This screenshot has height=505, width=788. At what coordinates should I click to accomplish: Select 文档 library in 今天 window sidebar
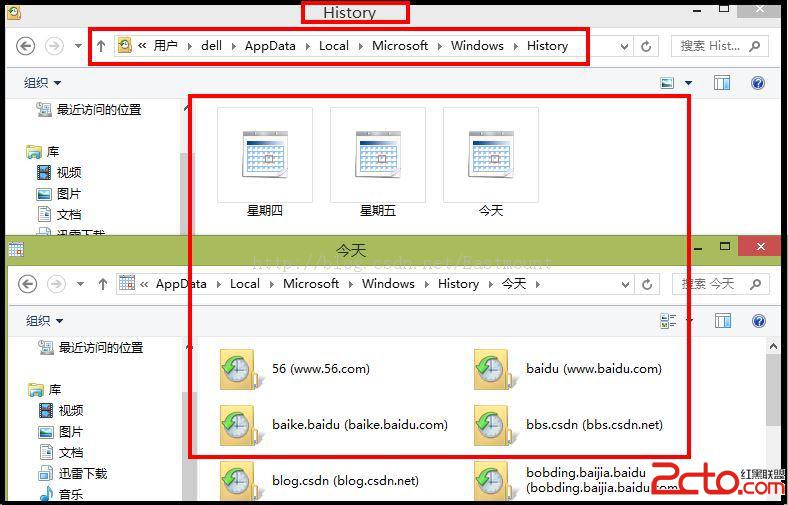(x=61, y=453)
